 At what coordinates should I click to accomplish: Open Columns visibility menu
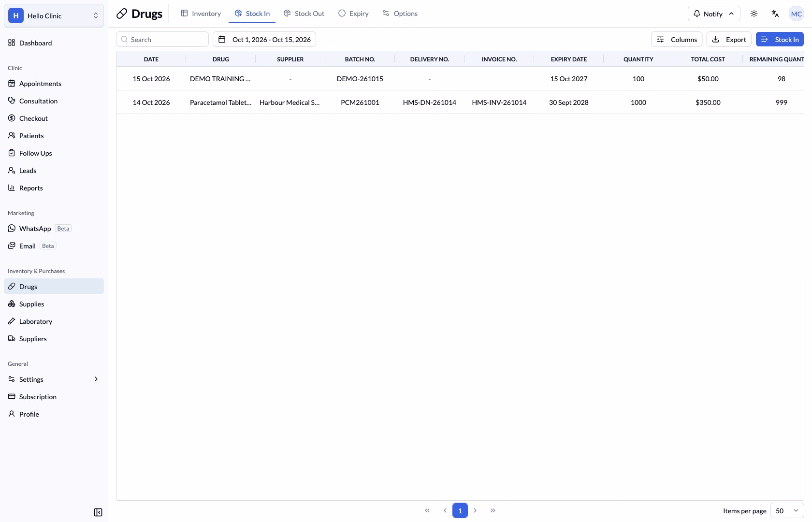(x=677, y=40)
